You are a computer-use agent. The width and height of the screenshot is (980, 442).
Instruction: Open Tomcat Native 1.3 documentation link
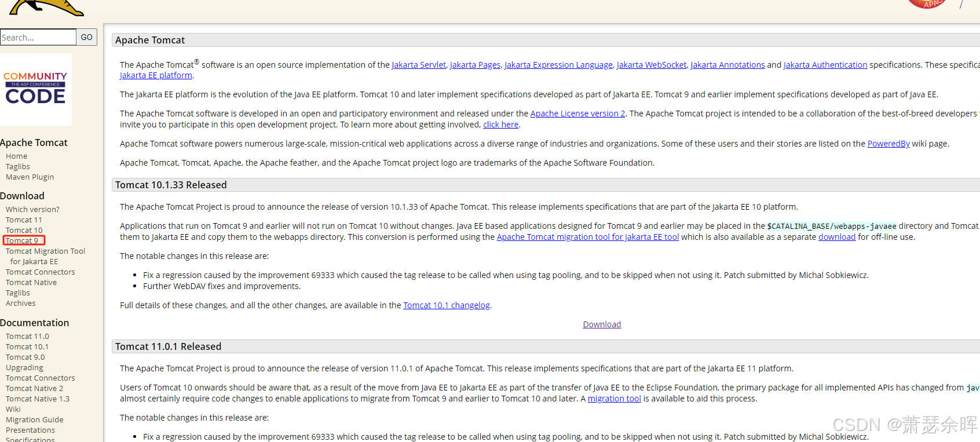[x=38, y=399]
